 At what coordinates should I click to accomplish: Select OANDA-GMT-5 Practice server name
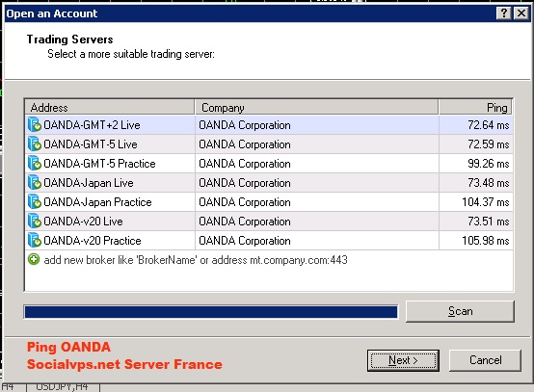click(99, 164)
